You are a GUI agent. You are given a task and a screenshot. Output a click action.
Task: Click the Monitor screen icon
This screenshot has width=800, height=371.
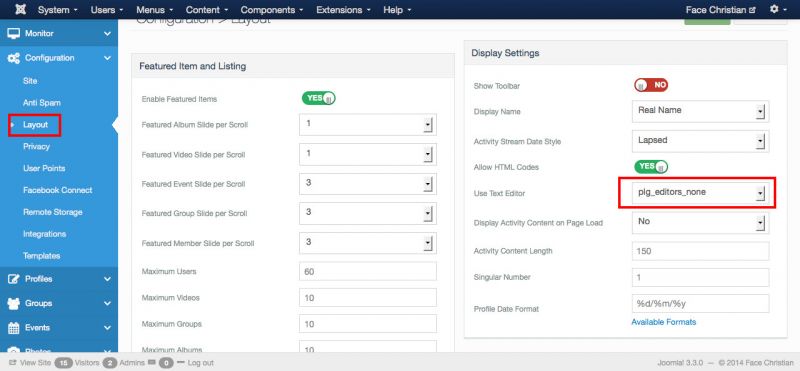(14, 33)
